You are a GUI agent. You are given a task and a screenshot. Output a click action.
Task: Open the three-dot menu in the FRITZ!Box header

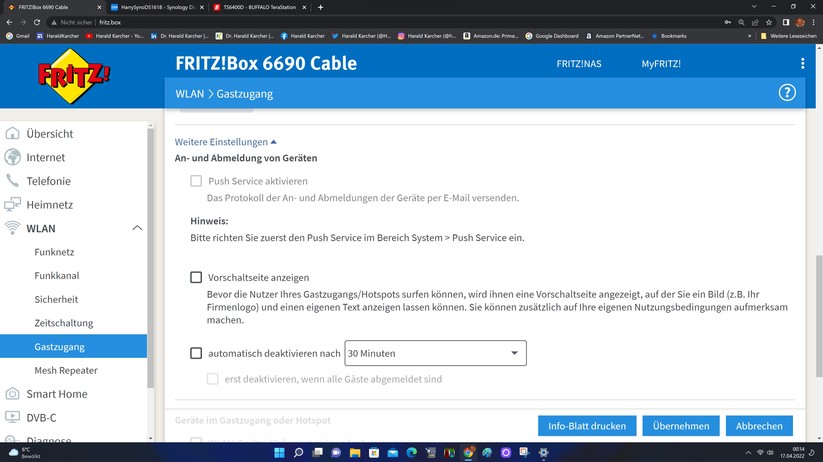pyautogui.click(x=803, y=64)
